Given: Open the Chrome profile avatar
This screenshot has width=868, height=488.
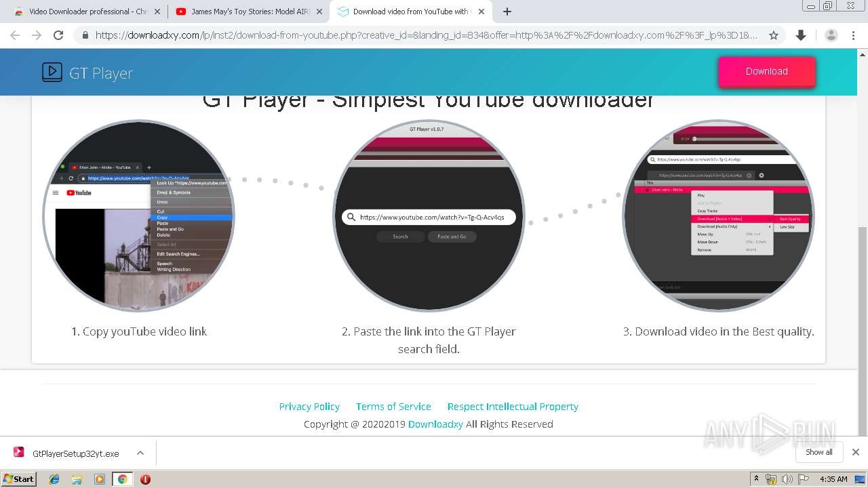Looking at the screenshot, I should point(831,35).
